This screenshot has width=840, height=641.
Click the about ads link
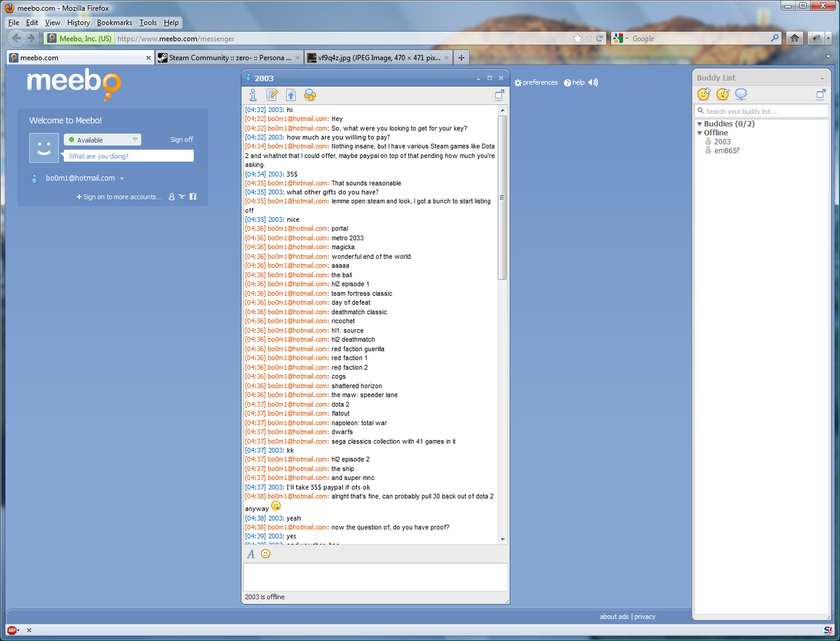[x=614, y=617]
